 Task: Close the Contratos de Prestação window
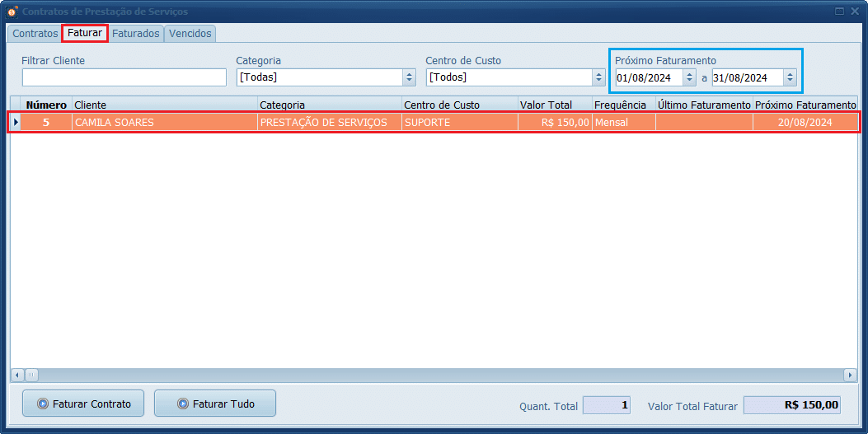point(855,12)
